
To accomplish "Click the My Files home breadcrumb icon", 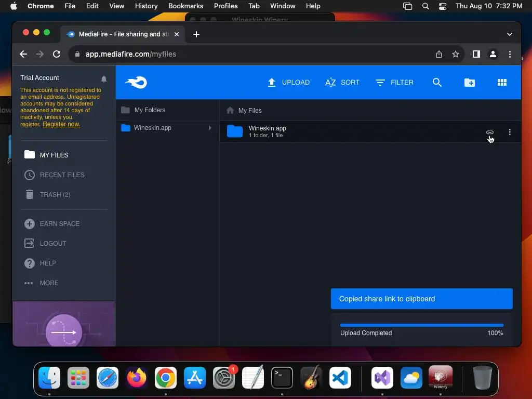I will click(x=230, y=110).
